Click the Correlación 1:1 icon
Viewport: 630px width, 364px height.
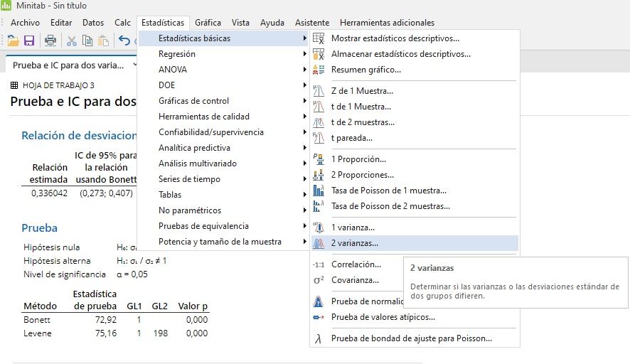tap(319, 264)
